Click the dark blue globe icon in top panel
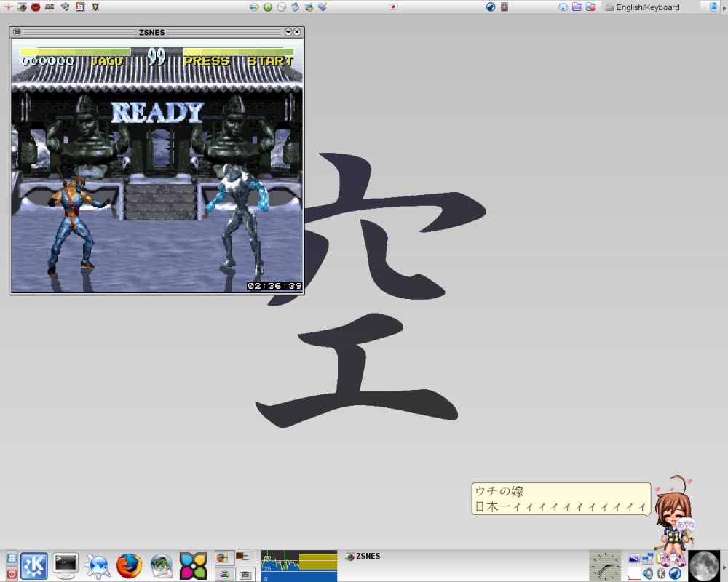Viewport: 728px width, 582px height. (x=491, y=7)
